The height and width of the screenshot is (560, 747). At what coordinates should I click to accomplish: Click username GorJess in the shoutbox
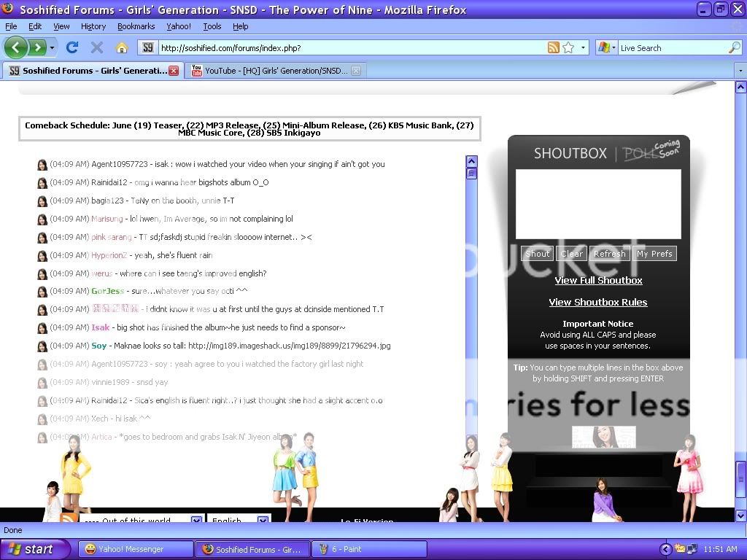(x=108, y=291)
